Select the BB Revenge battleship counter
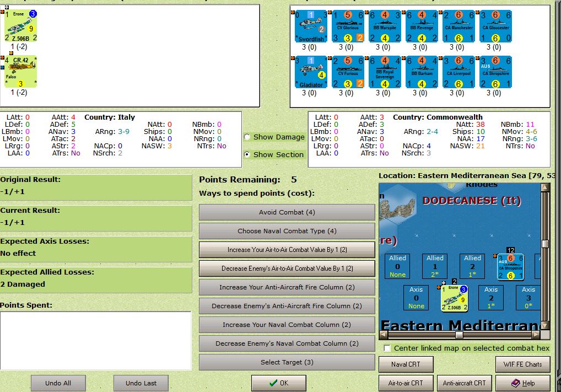The height and width of the screenshot is (392, 561). tap(422, 26)
